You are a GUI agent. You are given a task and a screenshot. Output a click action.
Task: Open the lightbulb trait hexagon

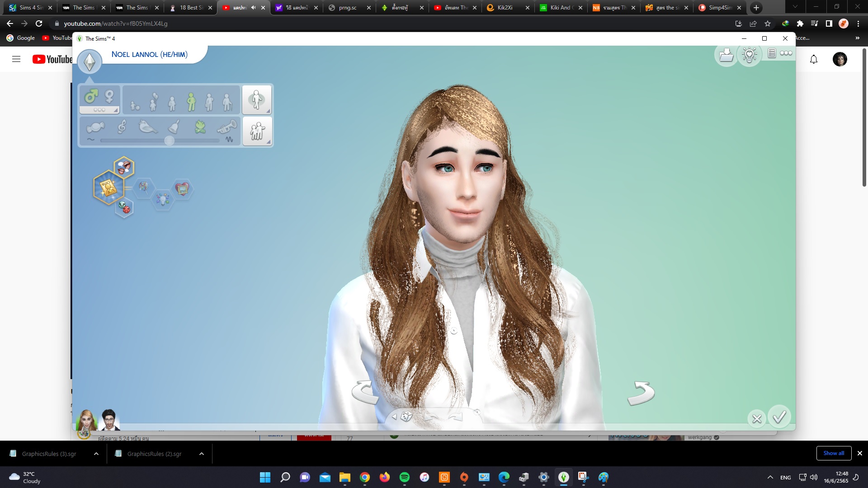pos(163,199)
